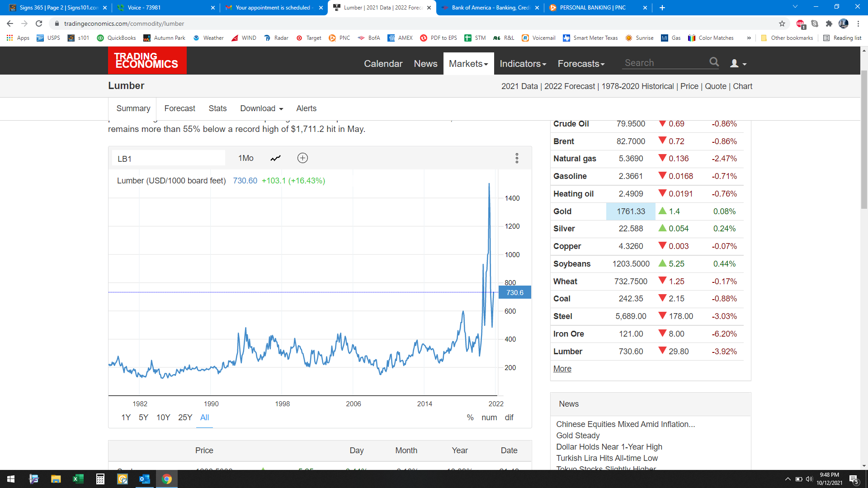Open the Color Matches bookmark
This screenshot has height=488, width=868.
pos(711,38)
